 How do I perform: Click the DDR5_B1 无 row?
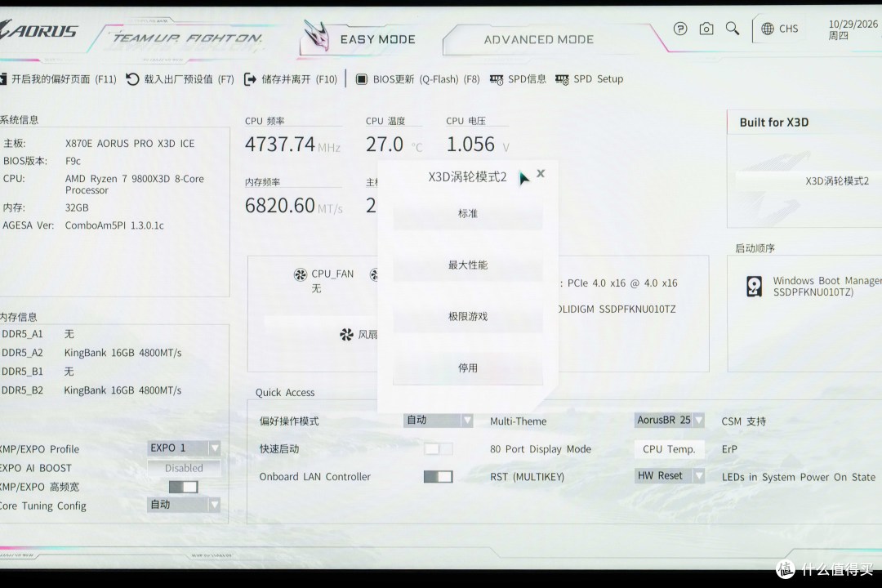coord(38,372)
